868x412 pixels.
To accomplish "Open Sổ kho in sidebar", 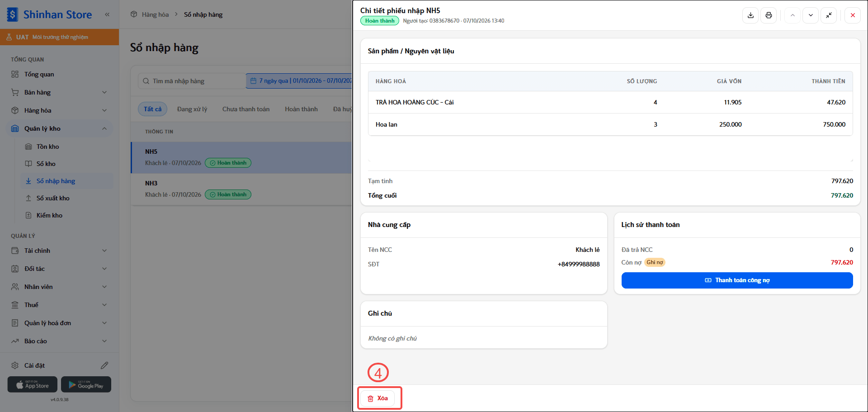I will [67, 164].
